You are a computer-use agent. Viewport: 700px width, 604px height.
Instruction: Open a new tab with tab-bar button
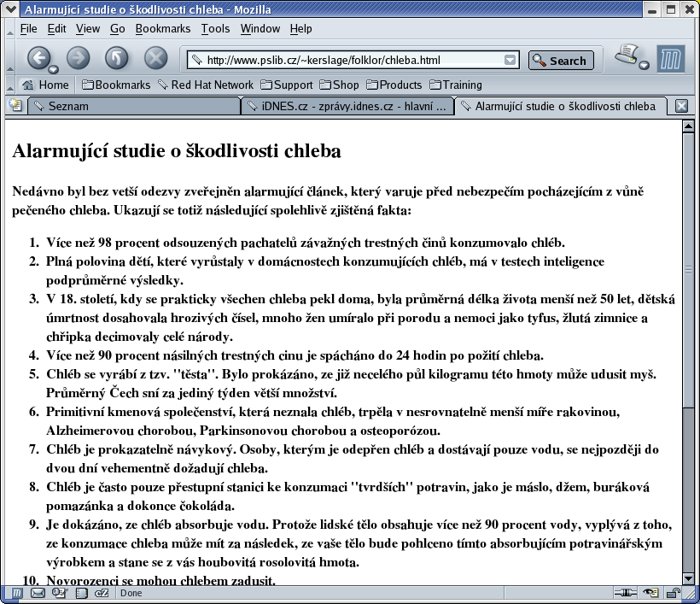pos(15,105)
